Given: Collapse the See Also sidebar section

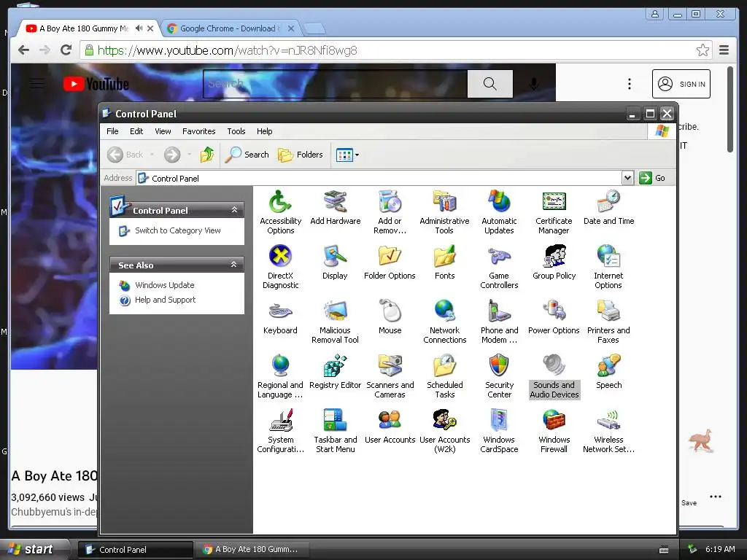Looking at the screenshot, I should click(x=234, y=264).
